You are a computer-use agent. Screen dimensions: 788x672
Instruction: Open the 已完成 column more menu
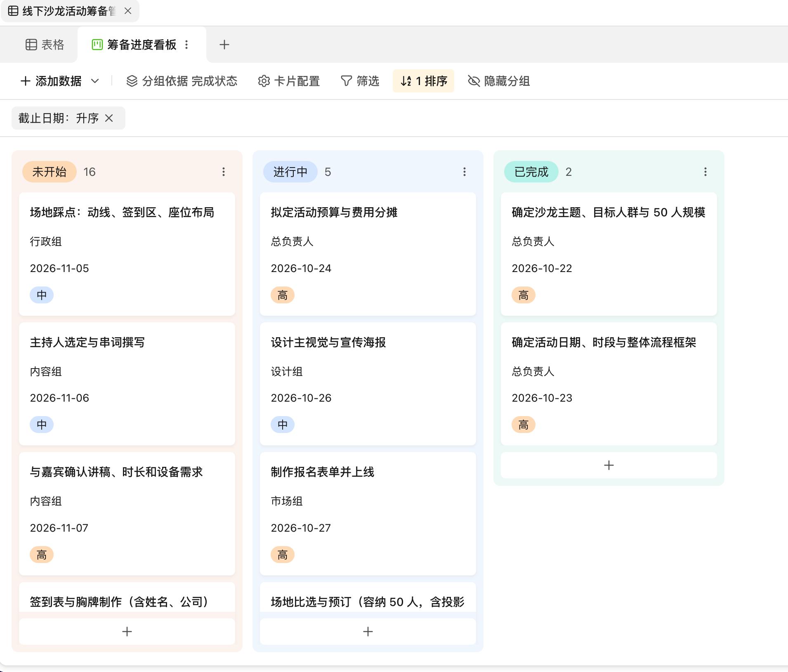[705, 172]
